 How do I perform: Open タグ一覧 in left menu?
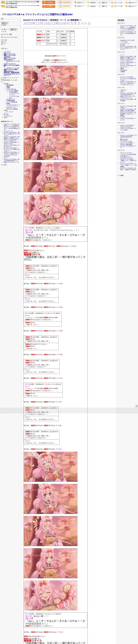point(6,115)
